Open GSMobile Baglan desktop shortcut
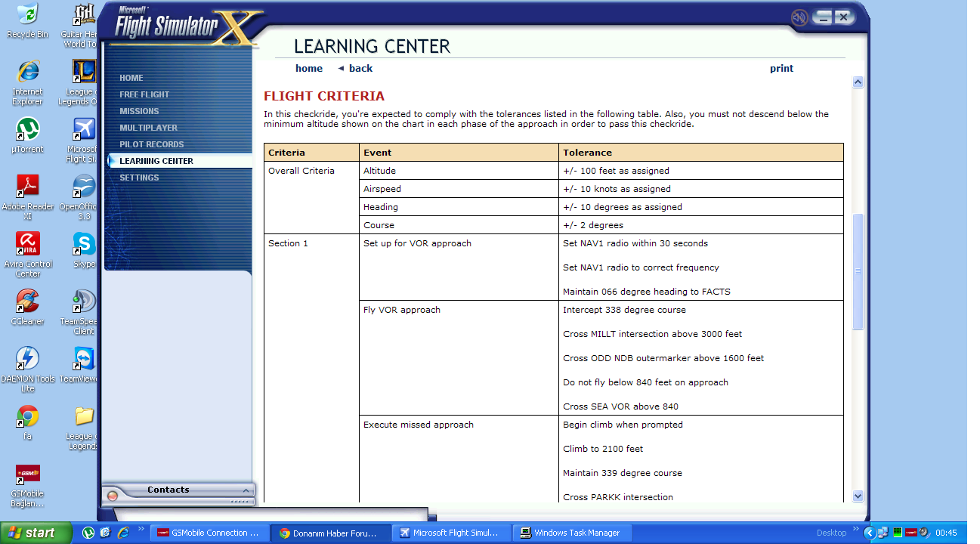 tap(28, 486)
